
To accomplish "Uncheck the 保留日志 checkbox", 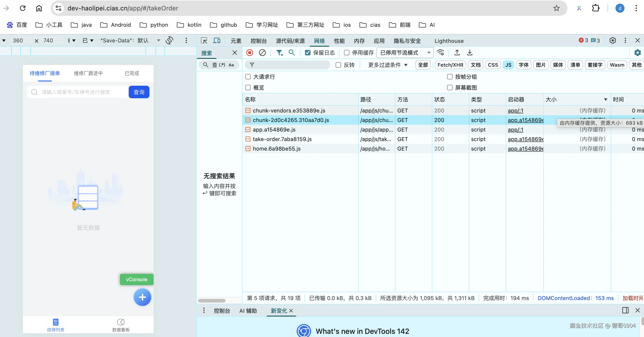I will coord(308,53).
